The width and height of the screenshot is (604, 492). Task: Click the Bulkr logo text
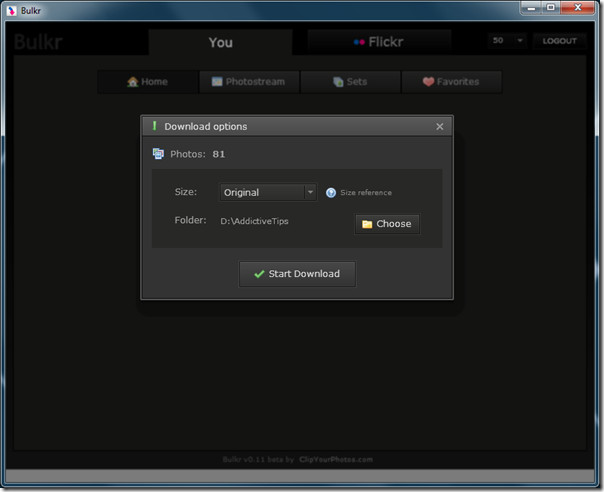38,42
